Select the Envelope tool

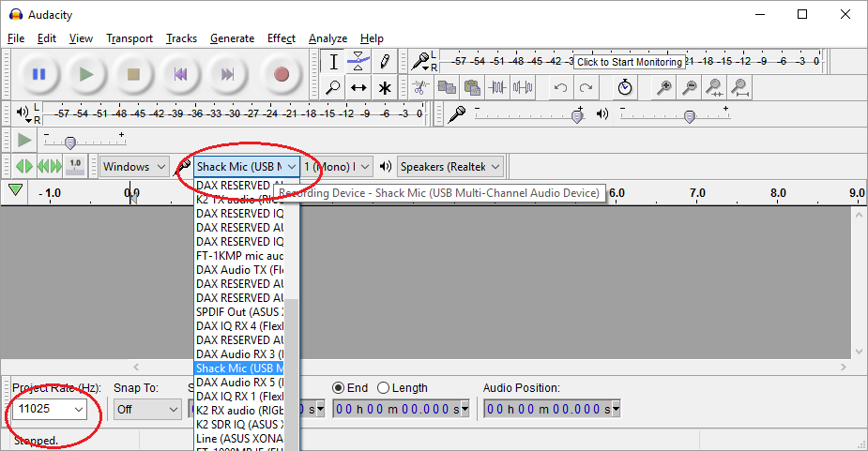coord(358,62)
